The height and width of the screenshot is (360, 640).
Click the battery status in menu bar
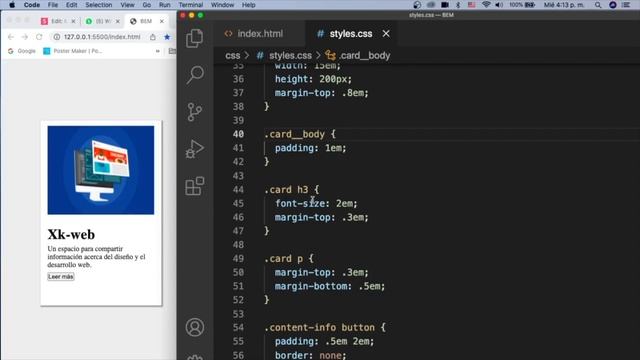522,5
